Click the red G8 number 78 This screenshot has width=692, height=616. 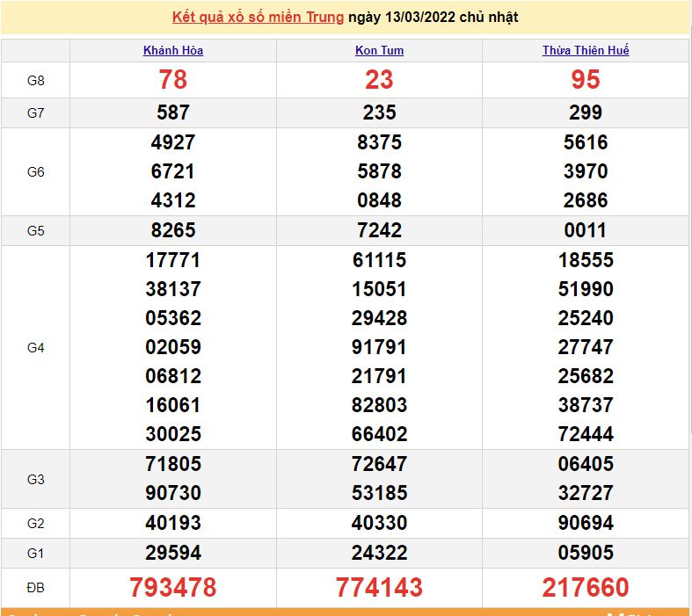(x=173, y=80)
